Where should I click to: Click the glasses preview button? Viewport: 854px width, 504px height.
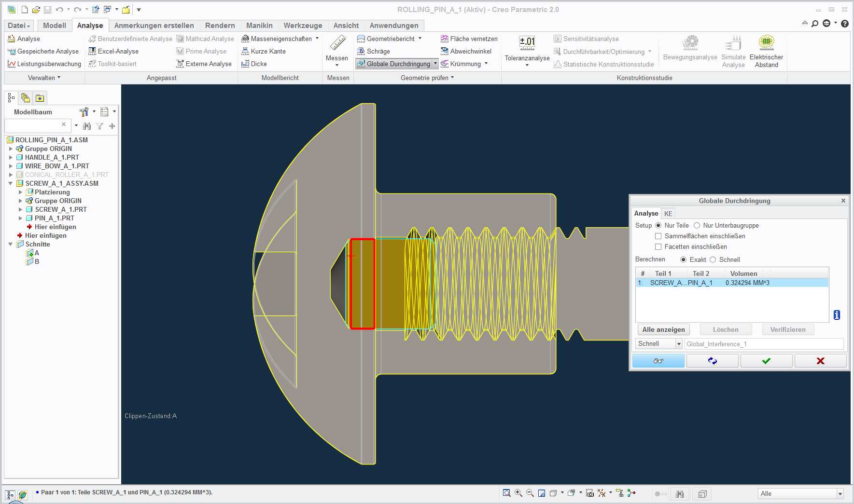point(658,361)
